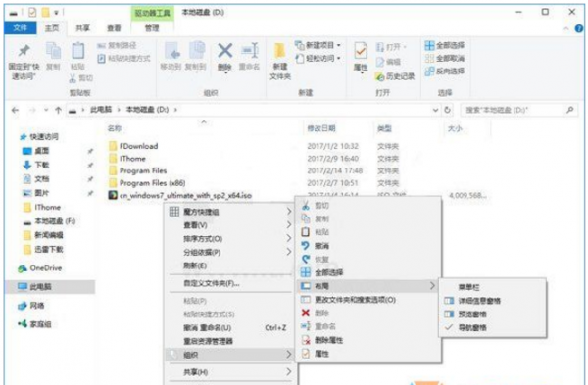This screenshot has height=385, width=588.
Task: Switch to the 管理 drive tools tab
Action: pyautogui.click(x=152, y=28)
